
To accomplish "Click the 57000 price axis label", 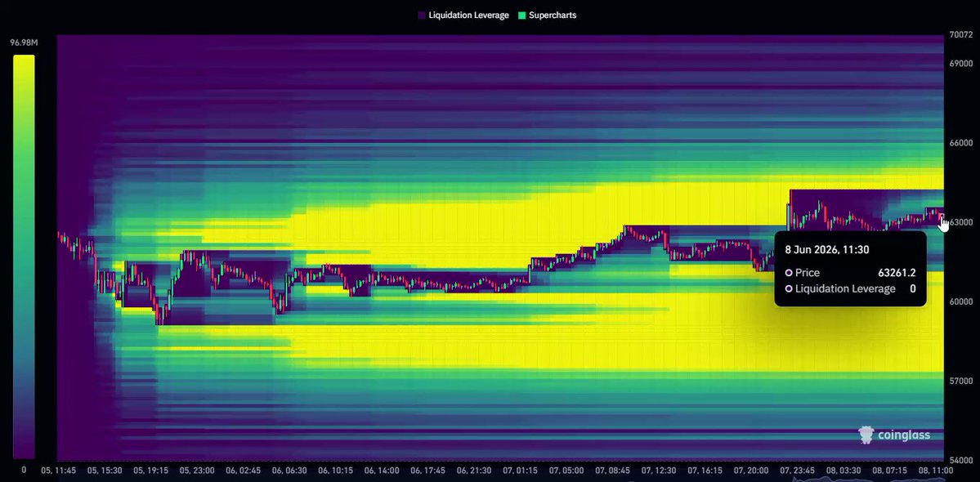I will [960, 381].
